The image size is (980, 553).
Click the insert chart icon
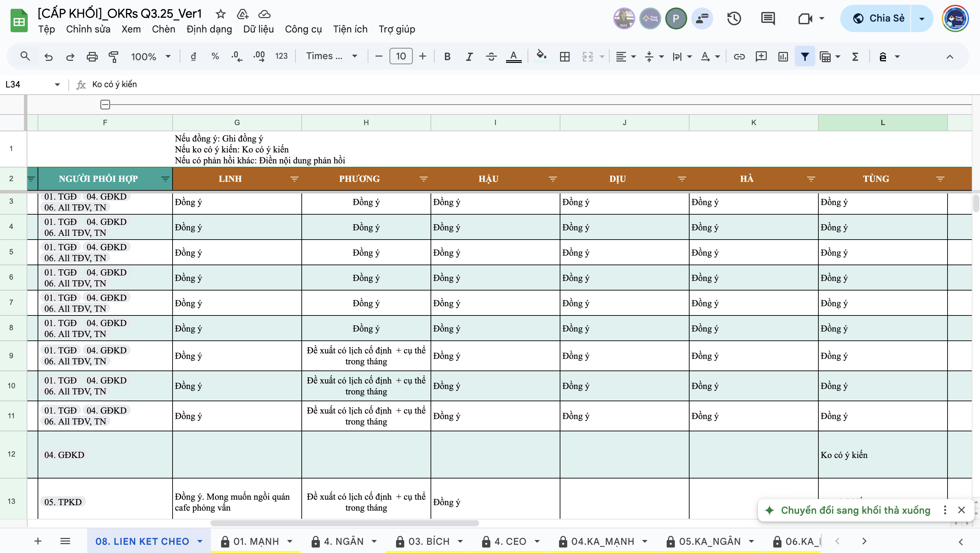click(x=783, y=57)
